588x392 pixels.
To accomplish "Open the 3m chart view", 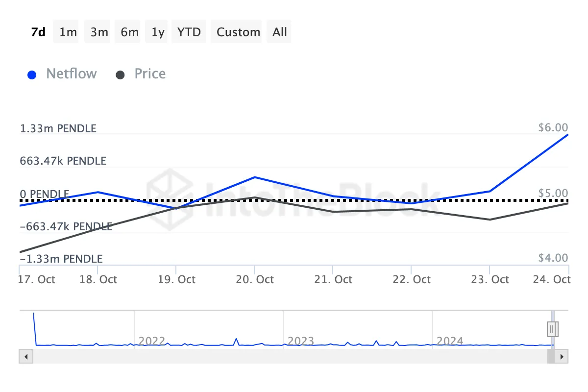I will click(x=97, y=31).
